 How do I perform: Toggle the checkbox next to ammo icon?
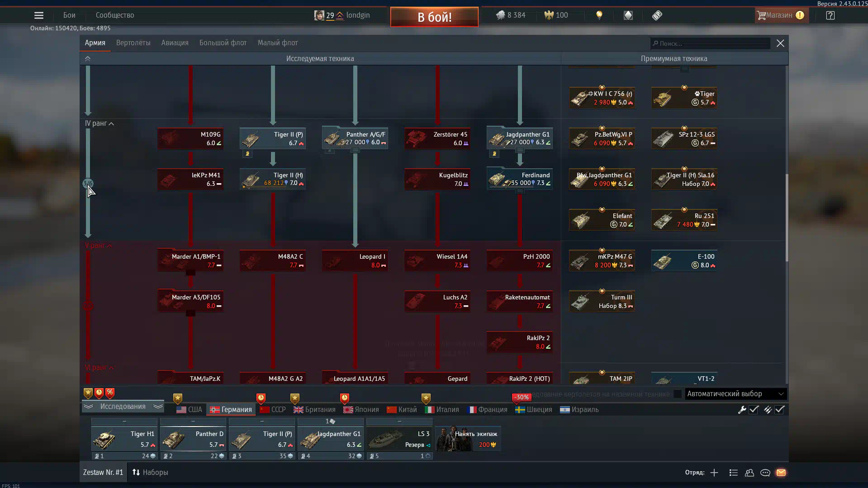[x=779, y=410]
